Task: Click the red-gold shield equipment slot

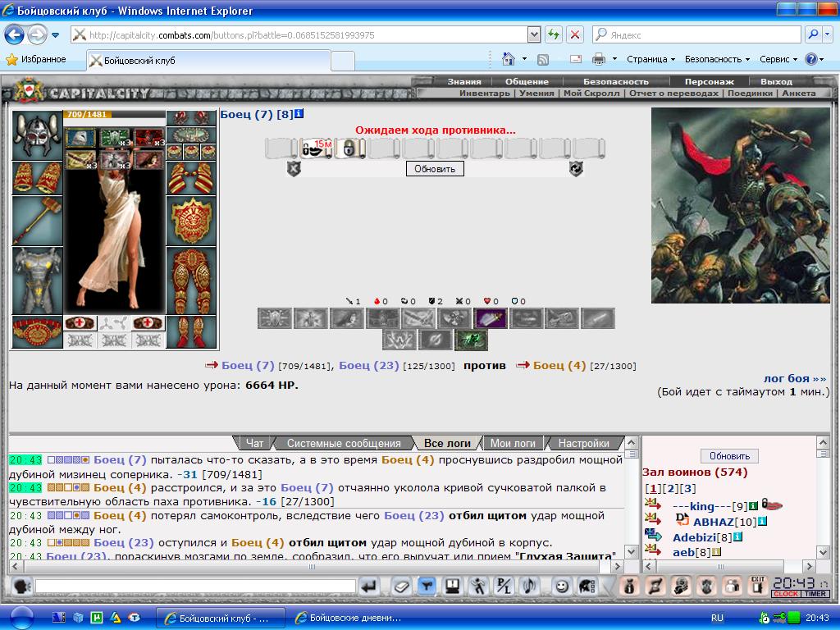Action: (191, 221)
